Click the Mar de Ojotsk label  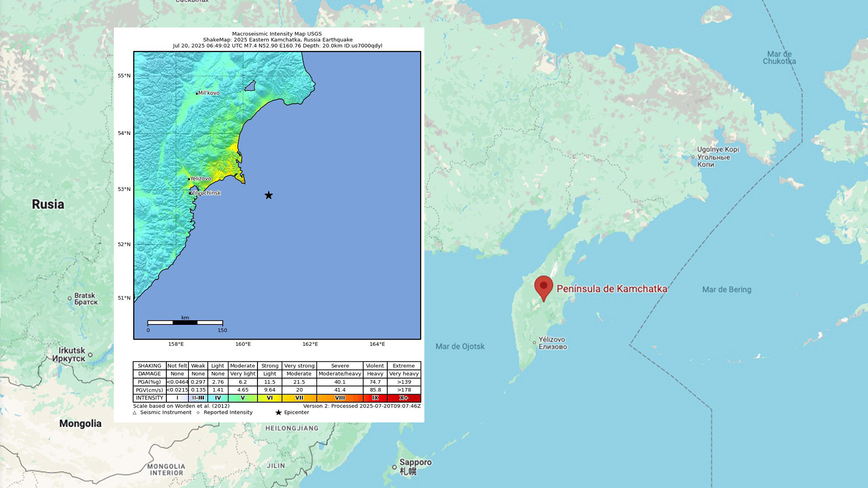tap(460, 346)
